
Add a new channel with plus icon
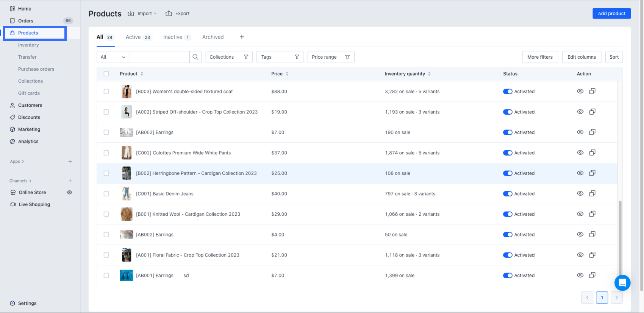click(x=70, y=181)
